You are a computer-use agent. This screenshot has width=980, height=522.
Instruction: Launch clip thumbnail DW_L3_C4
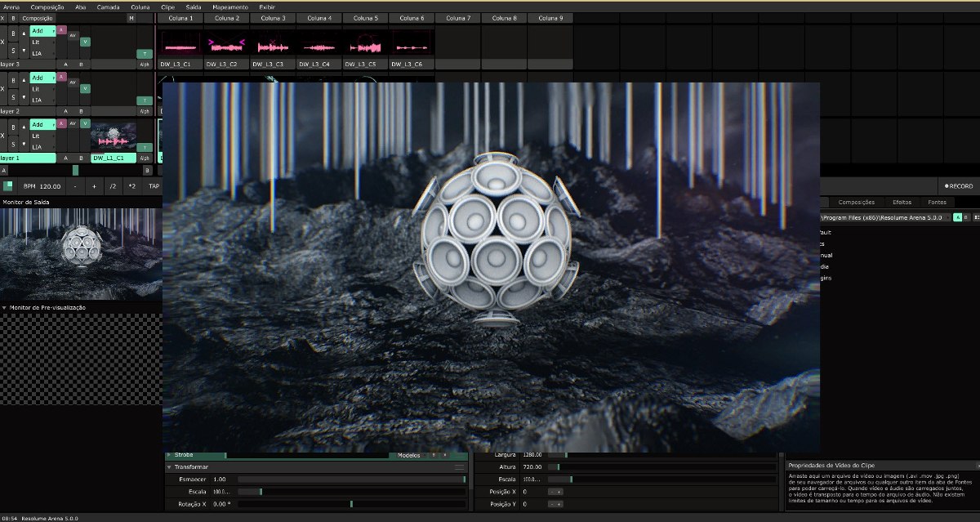coord(319,44)
